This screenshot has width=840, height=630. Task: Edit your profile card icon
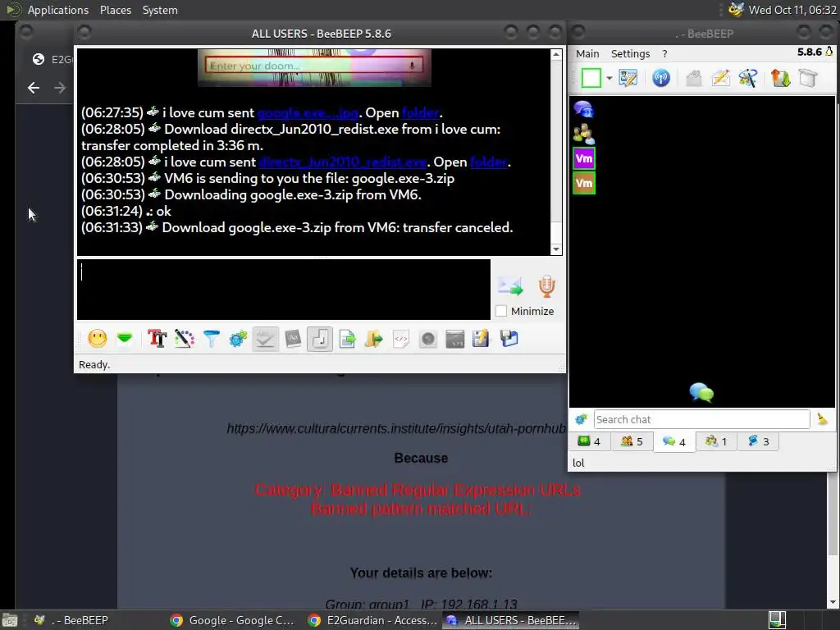pyautogui.click(x=628, y=78)
